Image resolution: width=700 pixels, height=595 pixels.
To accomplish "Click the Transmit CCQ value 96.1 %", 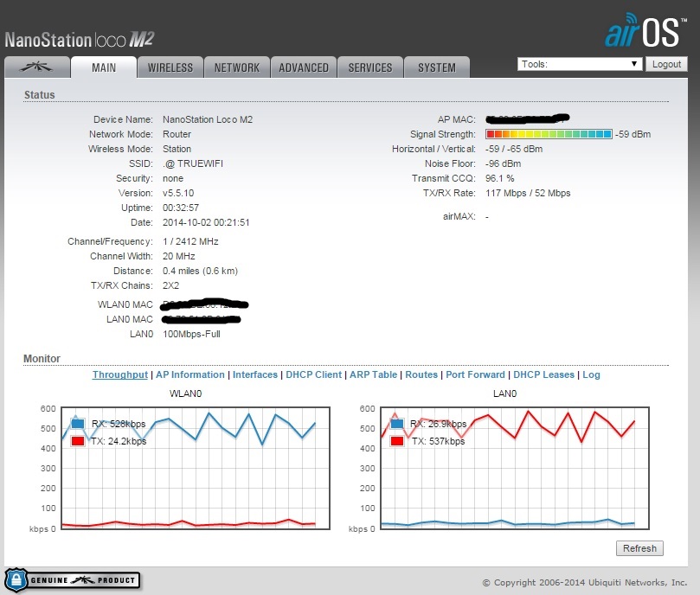I will tap(499, 178).
